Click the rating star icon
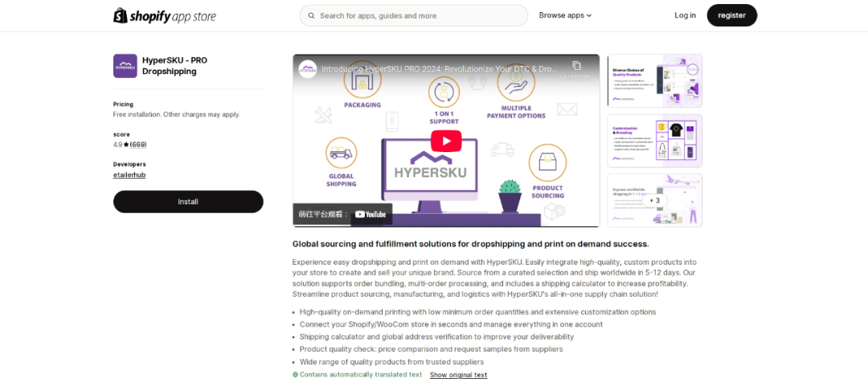Viewport: 868px width, 387px height. click(x=125, y=145)
